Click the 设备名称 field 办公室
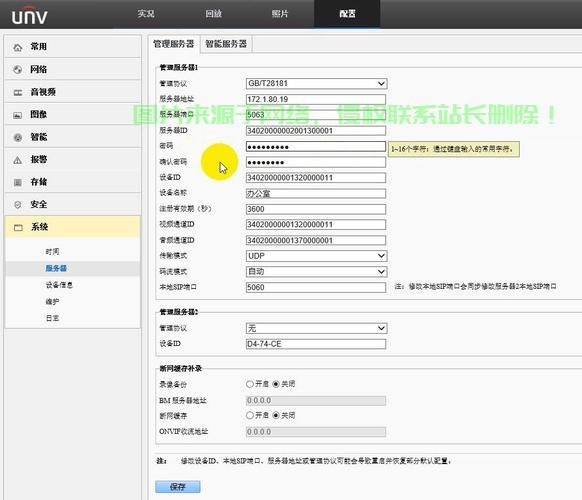 [315, 193]
